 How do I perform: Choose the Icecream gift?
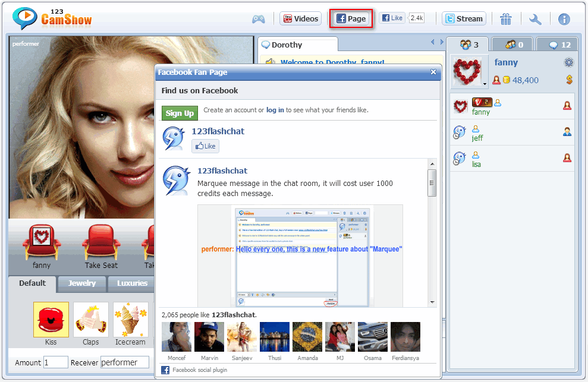point(131,320)
